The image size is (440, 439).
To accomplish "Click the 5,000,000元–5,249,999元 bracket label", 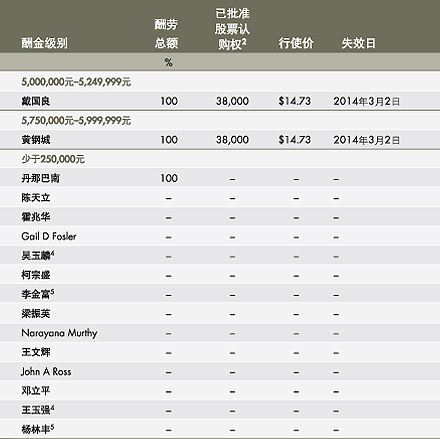I will coord(76,82).
